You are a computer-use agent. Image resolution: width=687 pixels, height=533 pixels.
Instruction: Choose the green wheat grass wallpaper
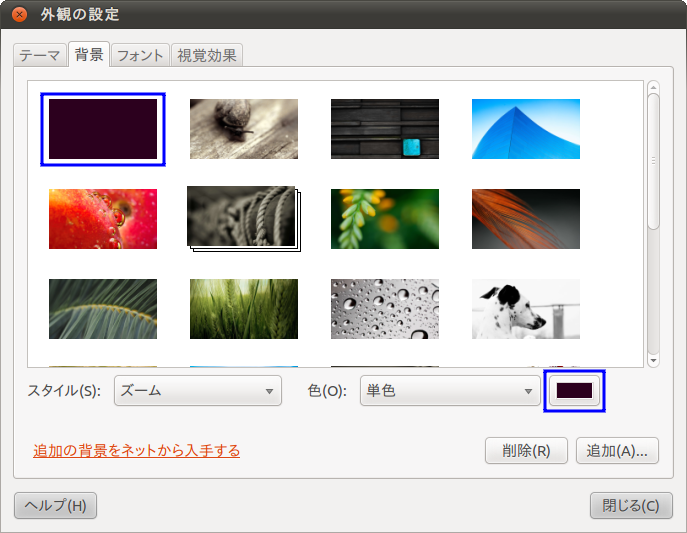(244, 309)
